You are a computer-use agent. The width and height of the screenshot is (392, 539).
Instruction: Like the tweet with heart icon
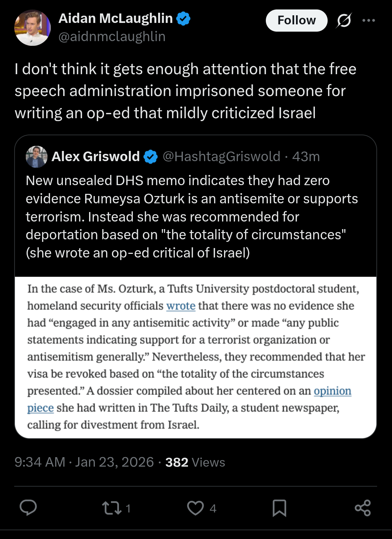point(195,508)
